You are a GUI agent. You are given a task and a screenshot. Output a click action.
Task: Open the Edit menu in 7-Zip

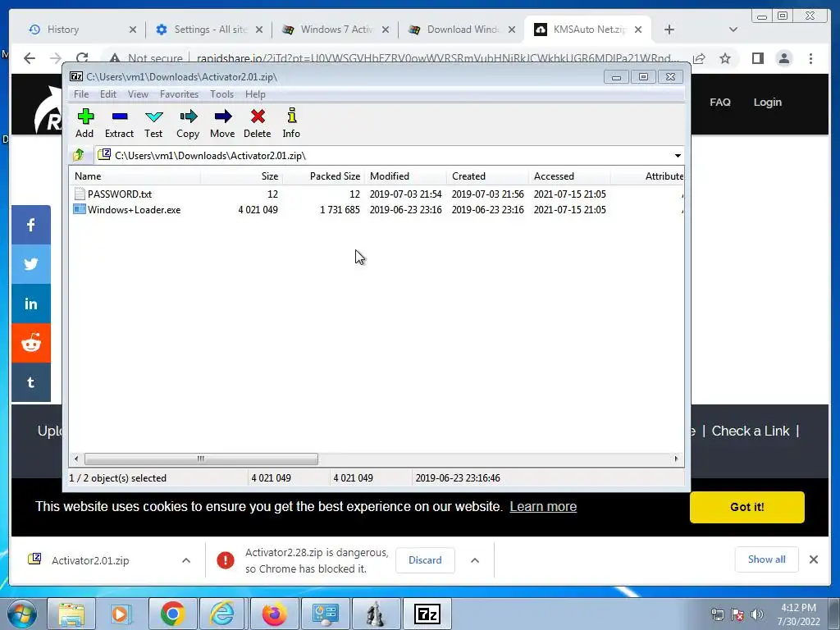(x=107, y=94)
